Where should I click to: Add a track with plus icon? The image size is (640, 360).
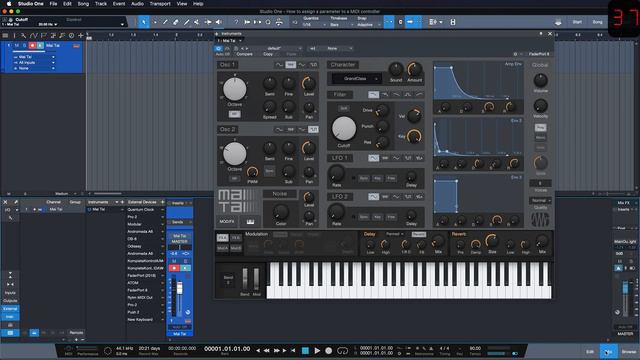[x=80, y=36]
